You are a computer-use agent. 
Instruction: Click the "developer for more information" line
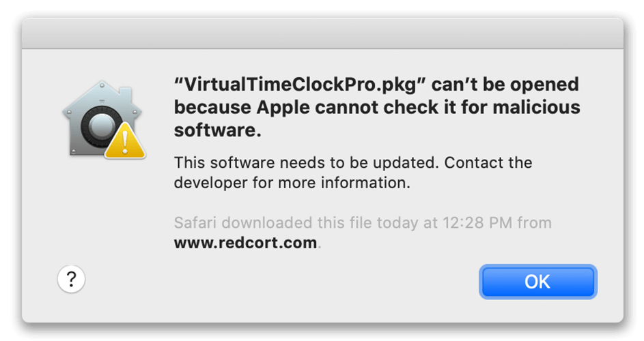(292, 183)
